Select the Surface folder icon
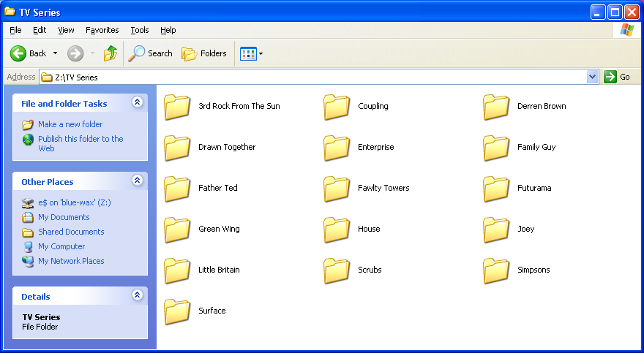 tap(177, 312)
